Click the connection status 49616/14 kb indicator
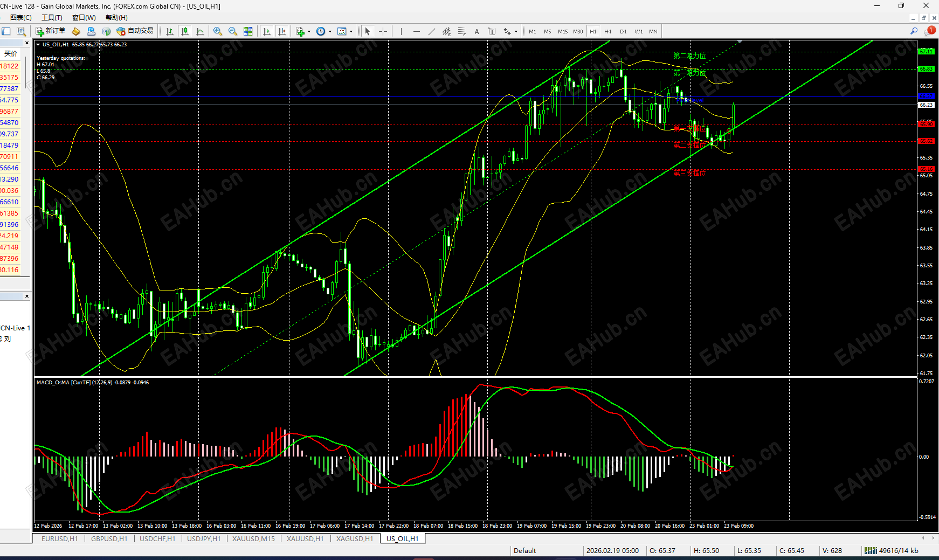Image resolution: width=939 pixels, height=560 pixels. (x=891, y=550)
